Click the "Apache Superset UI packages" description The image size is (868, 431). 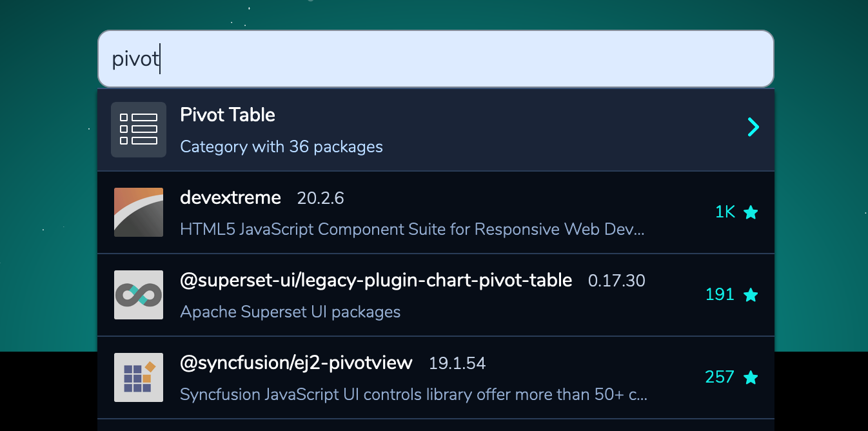tap(290, 312)
